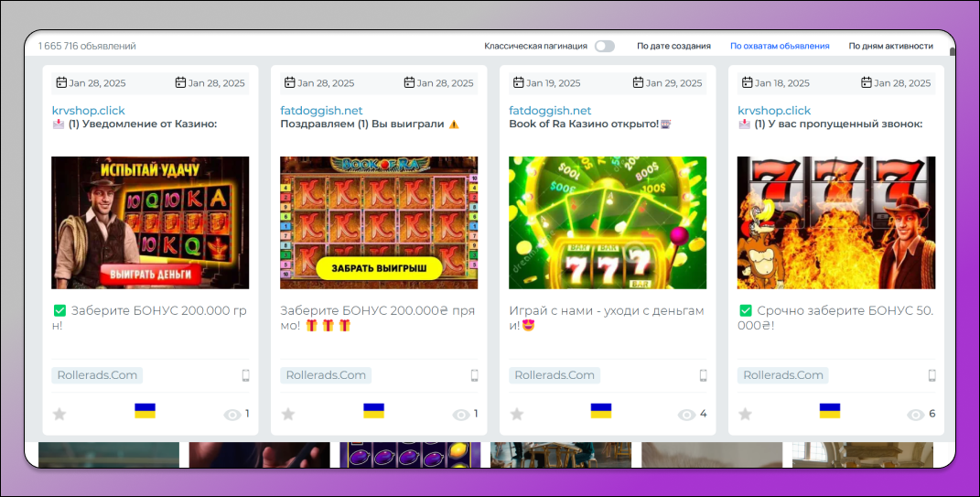
Task: Sort ads by По дням активности
Action: pyautogui.click(x=890, y=46)
